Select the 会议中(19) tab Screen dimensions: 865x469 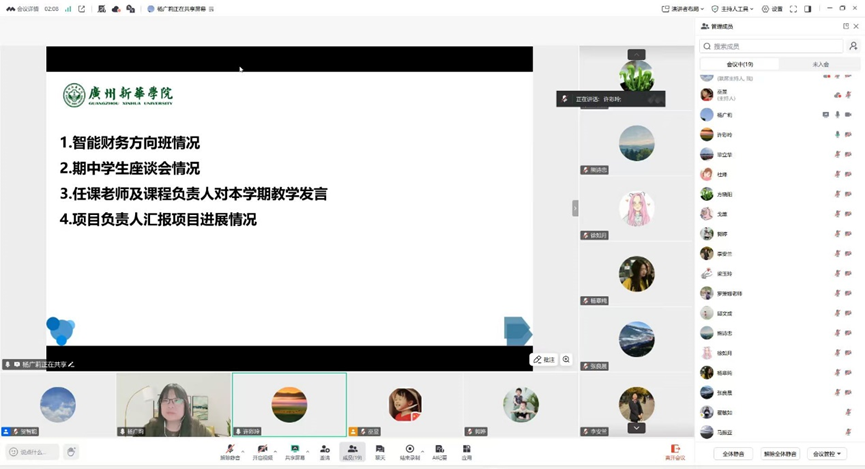(740, 64)
